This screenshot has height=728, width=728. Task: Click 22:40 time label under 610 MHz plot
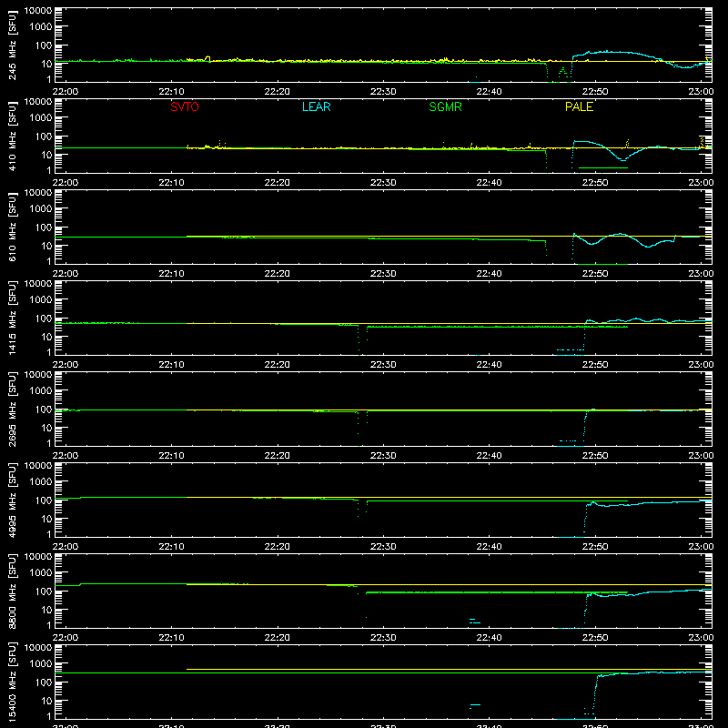tap(489, 274)
